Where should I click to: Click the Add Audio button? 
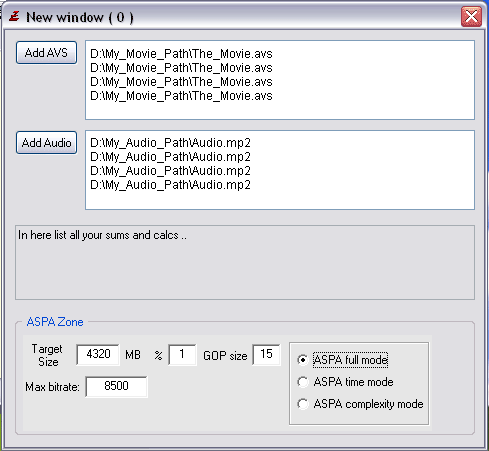46,143
